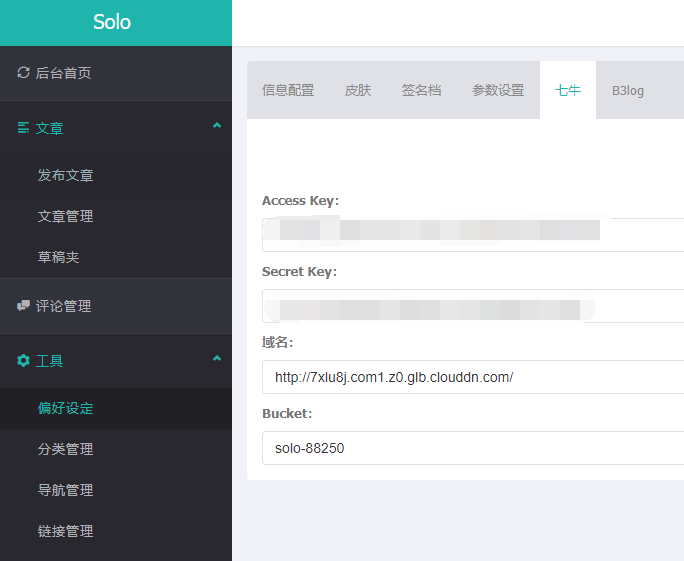Image resolution: width=684 pixels, height=561 pixels.
Task: Collapse the 文章 section chevron
Action: point(217,126)
